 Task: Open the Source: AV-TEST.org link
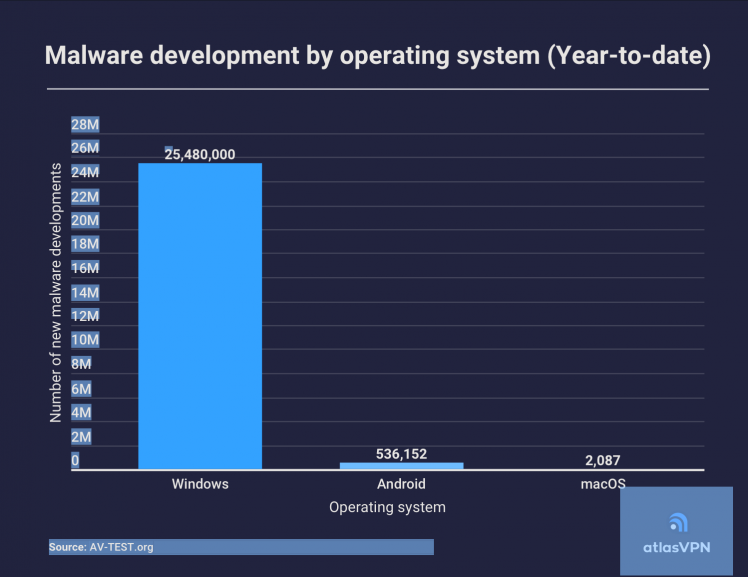tap(101, 547)
